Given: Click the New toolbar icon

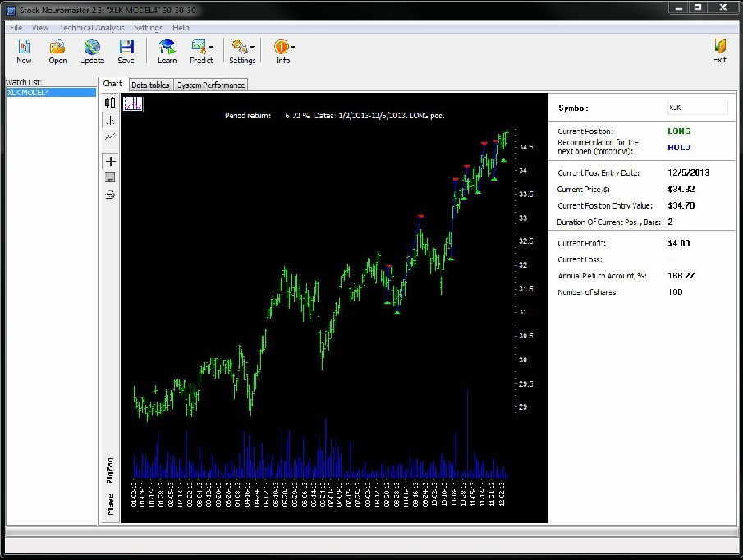Looking at the screenshot, I should (x=24, y=47).
